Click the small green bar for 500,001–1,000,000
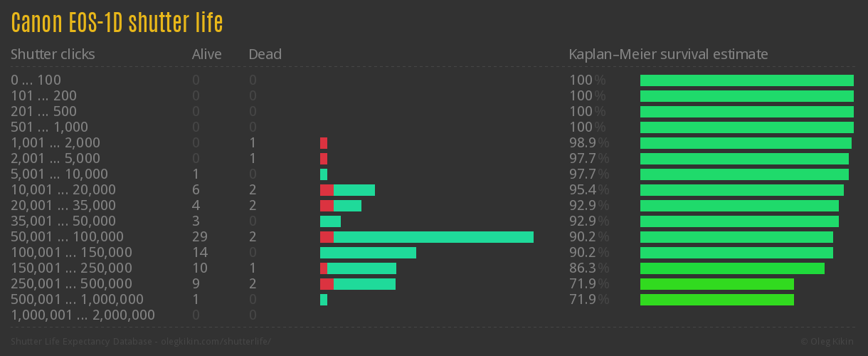The image size is (868, 356). pyautogui.click(x=324, y=300)
